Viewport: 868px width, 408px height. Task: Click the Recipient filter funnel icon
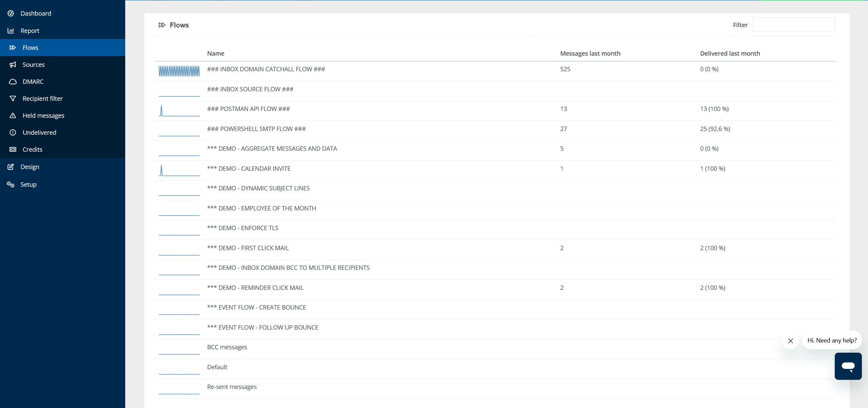coord(13,98)
